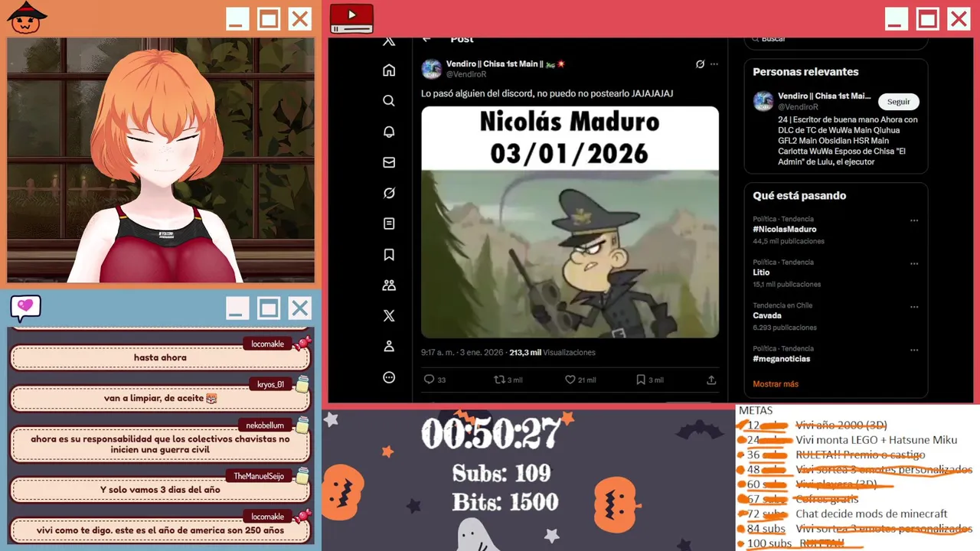The height and width of the screenshot is (551, 980).
Task: Click the METAS heading
Action: 756,411
